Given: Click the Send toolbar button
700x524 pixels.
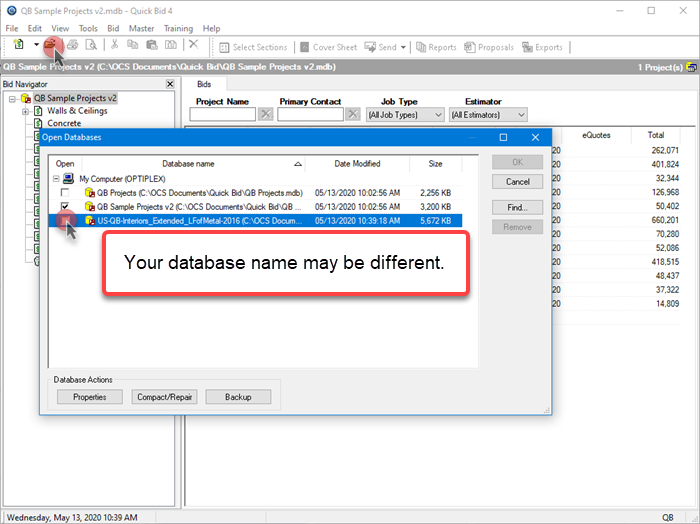Looking at the screenshot, I should coord(380,47).
